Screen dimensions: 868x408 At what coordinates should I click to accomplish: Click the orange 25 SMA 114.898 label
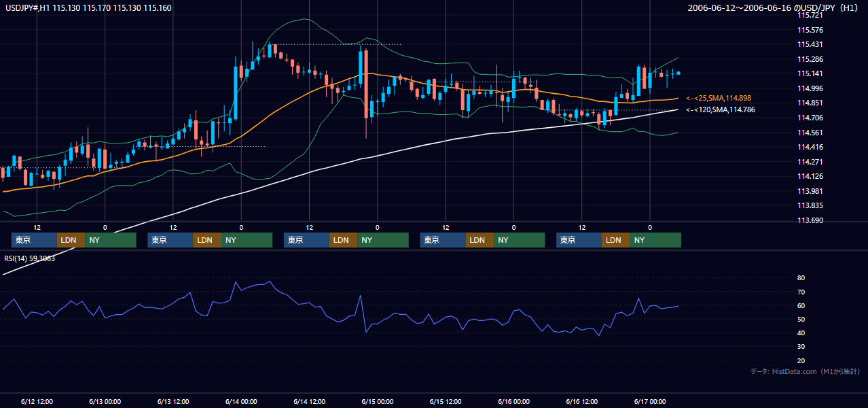(719, 99)
